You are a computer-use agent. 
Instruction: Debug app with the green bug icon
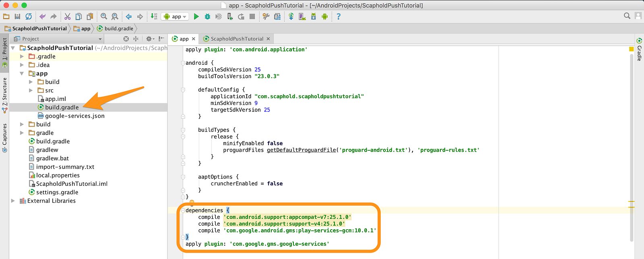[207, 16]
